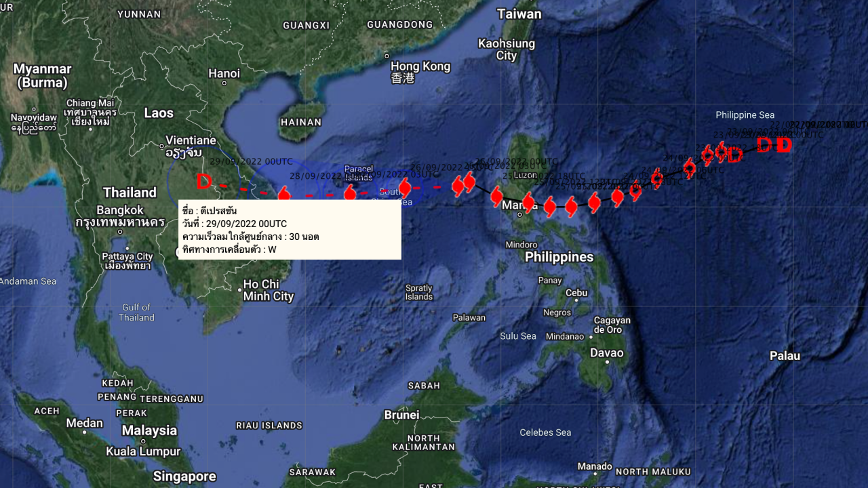Select storm marker on Vietnam coast
Screen dimensions: 868x488
(x=284, y=195)
